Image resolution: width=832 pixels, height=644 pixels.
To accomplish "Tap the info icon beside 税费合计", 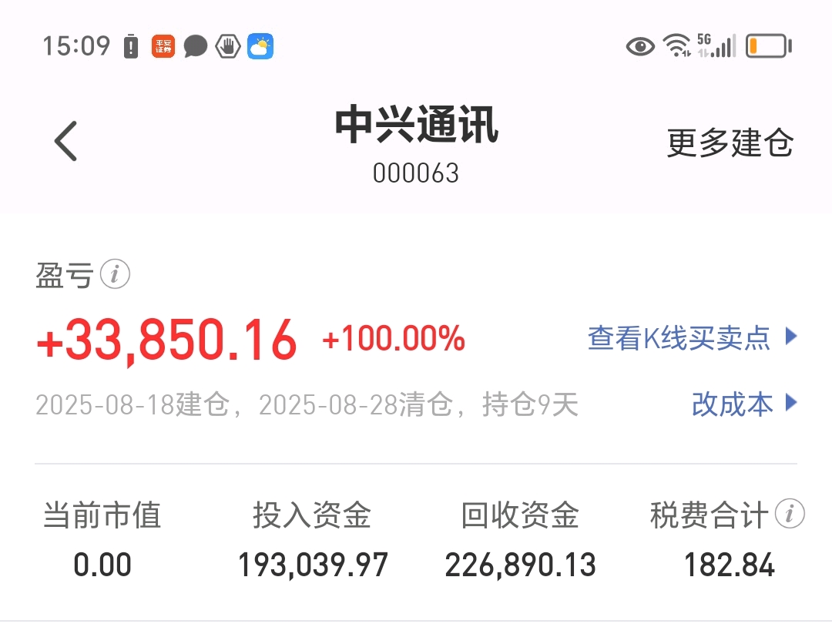I will (790, 514).
